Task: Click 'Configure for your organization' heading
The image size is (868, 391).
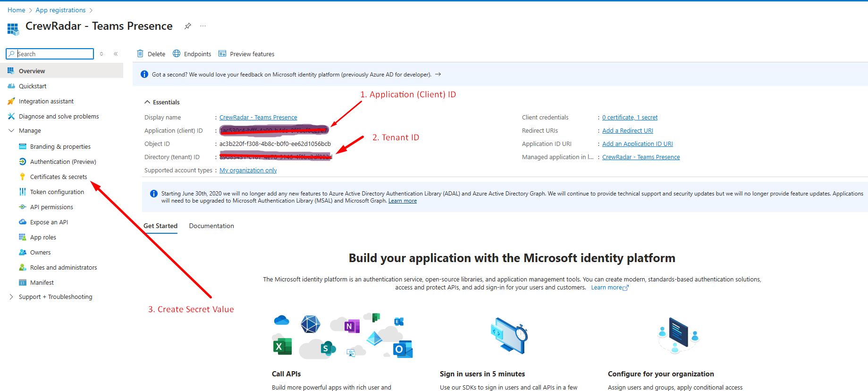Action: click(x=661, y=374)
